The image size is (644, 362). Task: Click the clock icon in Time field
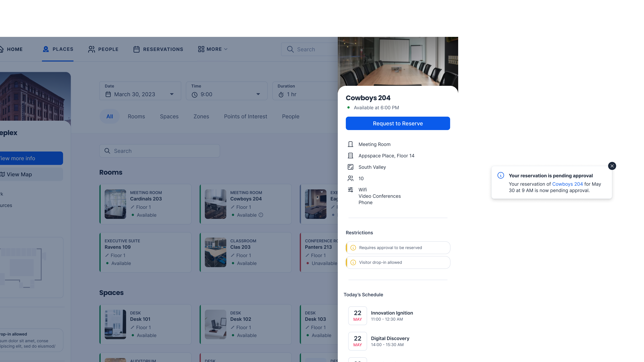pyautogui.click(x=195, y=95)
